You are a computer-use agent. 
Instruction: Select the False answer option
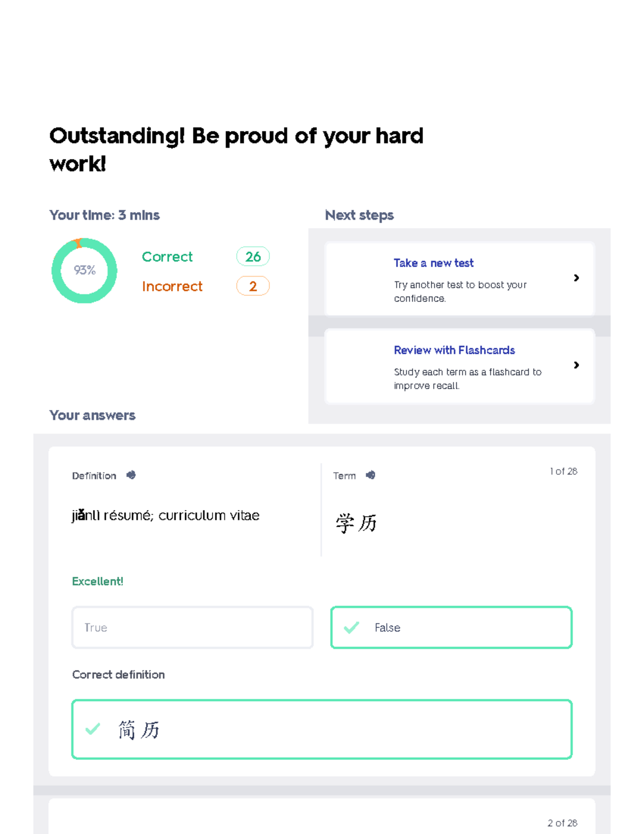click(451, 627)
